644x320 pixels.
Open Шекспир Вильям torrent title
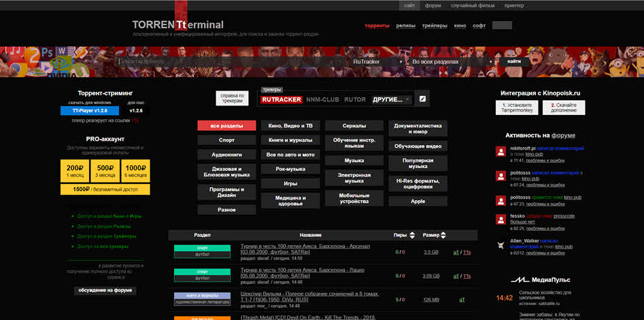click(x=309, y=297)
